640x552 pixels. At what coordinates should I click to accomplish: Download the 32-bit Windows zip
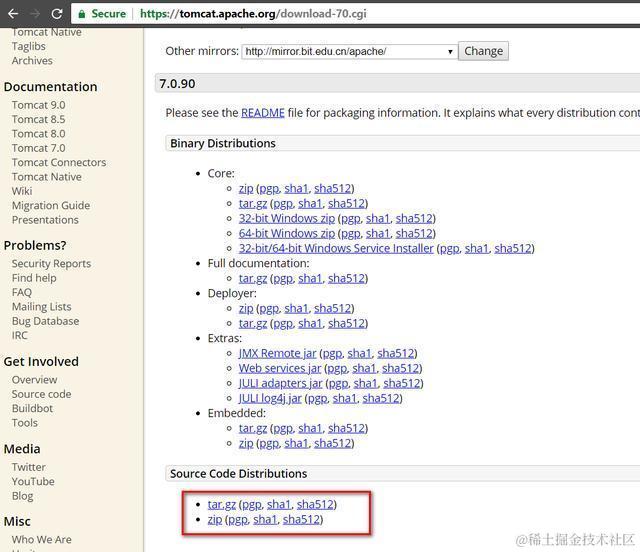point(287,218)
